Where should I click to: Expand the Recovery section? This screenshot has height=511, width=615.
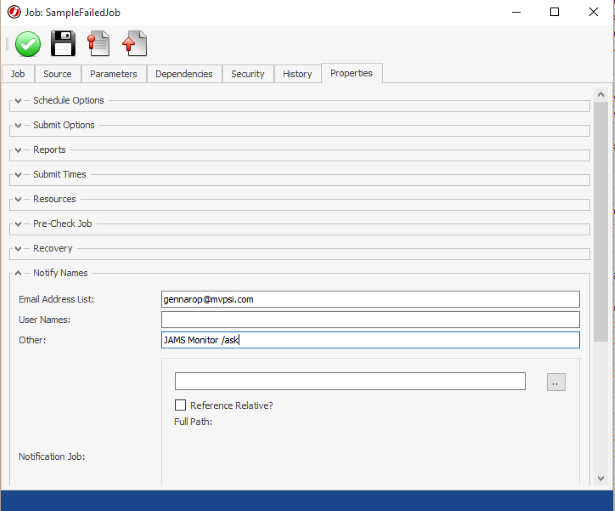click(18, 249)
